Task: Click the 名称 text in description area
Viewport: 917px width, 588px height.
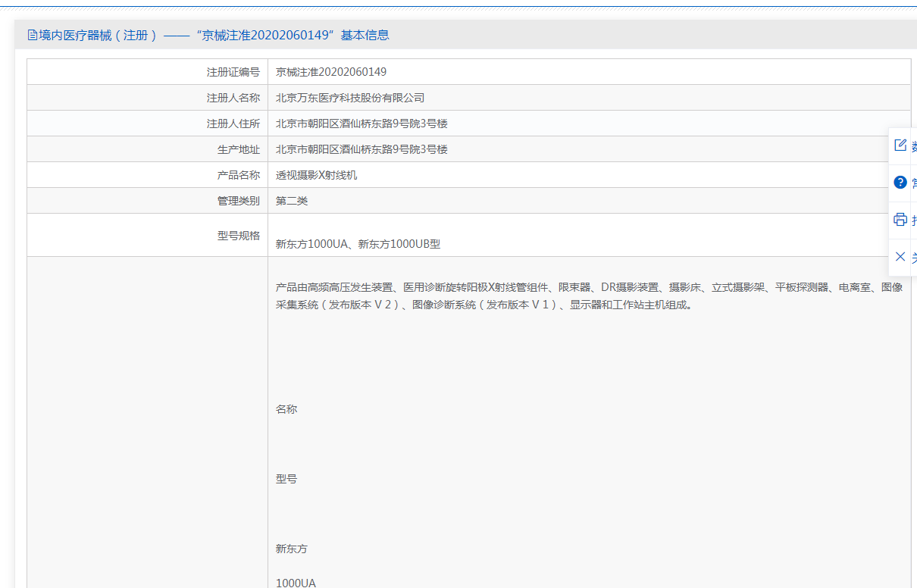Action: click(x=286, y=409)
